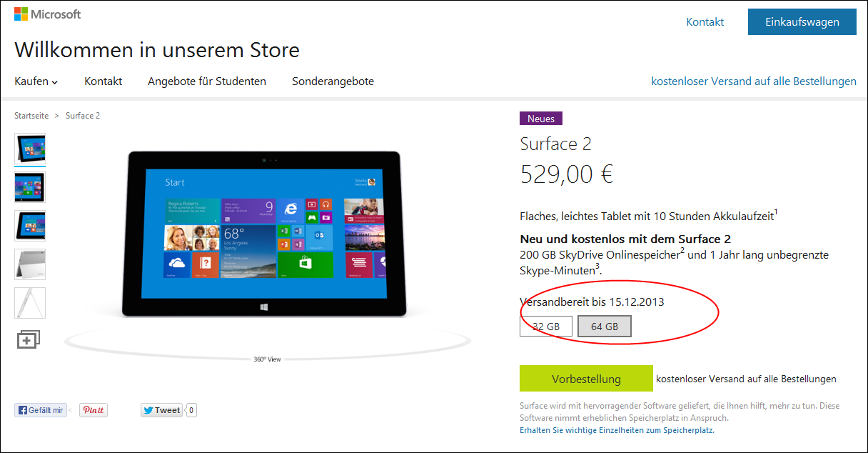
Task: Open the Einkaufswagen shopping cart
Action: (x=802, y=21)
